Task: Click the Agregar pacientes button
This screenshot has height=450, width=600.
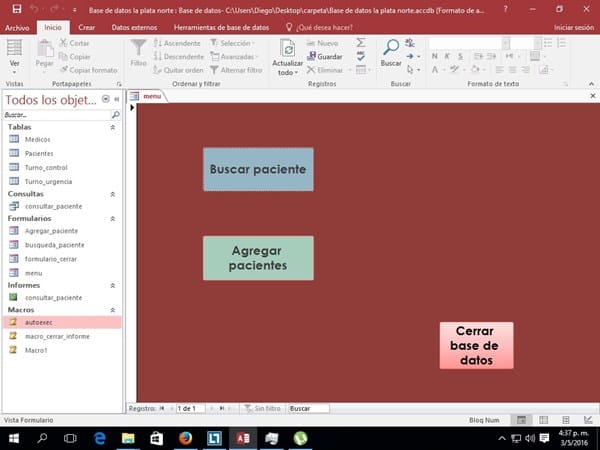Action: (258, 258)
